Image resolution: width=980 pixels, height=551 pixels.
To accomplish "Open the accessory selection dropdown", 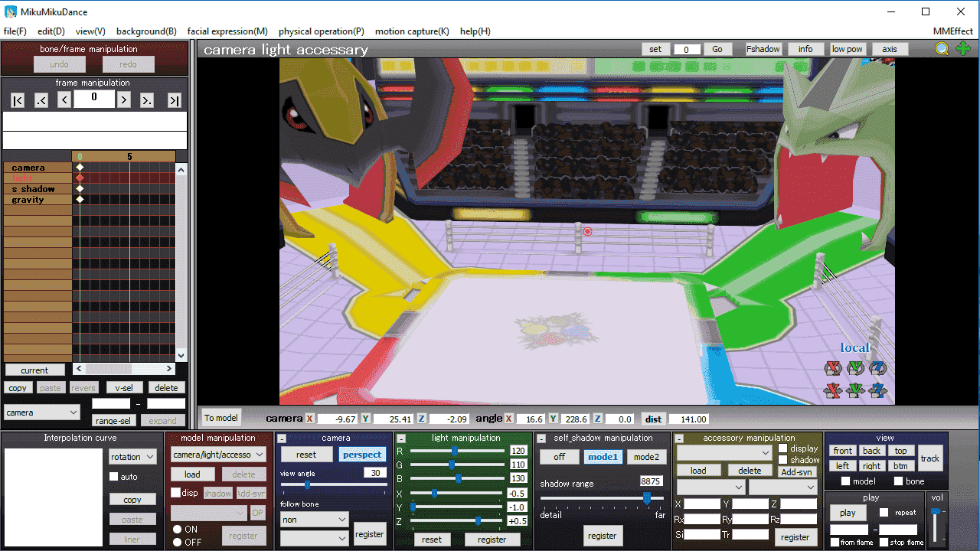I will (x=724, y=453).
